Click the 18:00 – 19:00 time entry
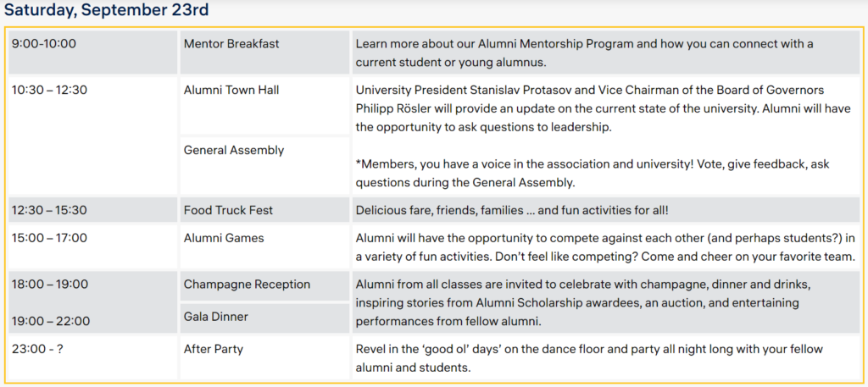Screen dimensions: 868x387 pos(50,285)
